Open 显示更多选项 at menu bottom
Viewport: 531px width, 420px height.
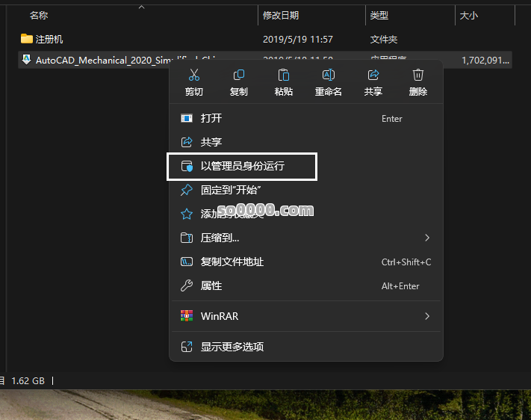(x=232, y=347)
